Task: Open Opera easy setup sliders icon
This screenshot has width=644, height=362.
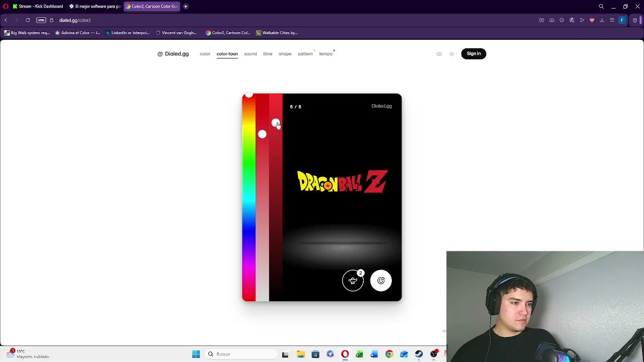Action: pos(612,20)
